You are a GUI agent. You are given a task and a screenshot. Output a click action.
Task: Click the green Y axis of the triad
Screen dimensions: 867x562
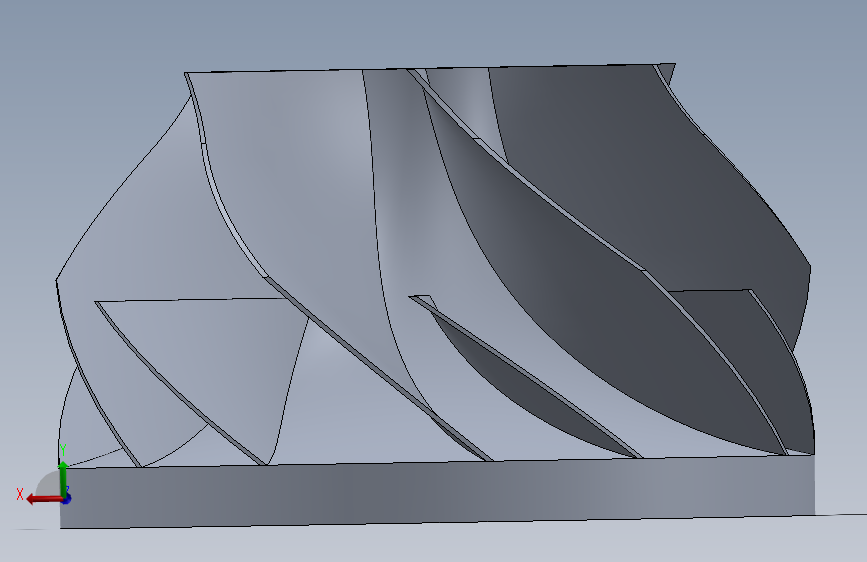[x=63, y=478]
